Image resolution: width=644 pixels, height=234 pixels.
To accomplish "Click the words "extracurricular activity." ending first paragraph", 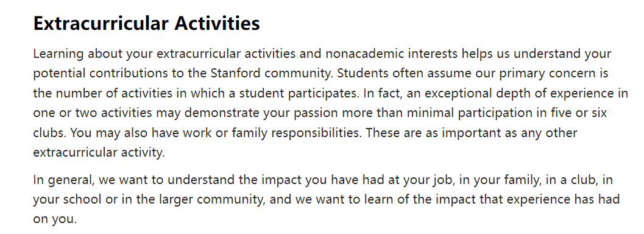I will click(99, 152).
